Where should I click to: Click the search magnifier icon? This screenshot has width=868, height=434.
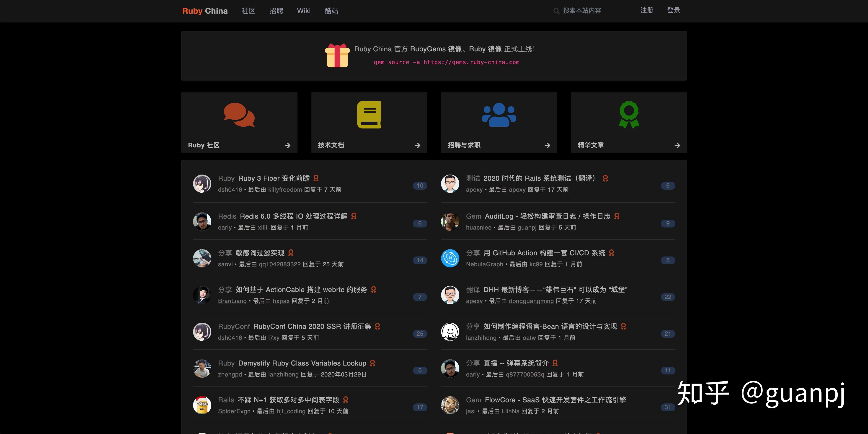[x=556, y=11]
